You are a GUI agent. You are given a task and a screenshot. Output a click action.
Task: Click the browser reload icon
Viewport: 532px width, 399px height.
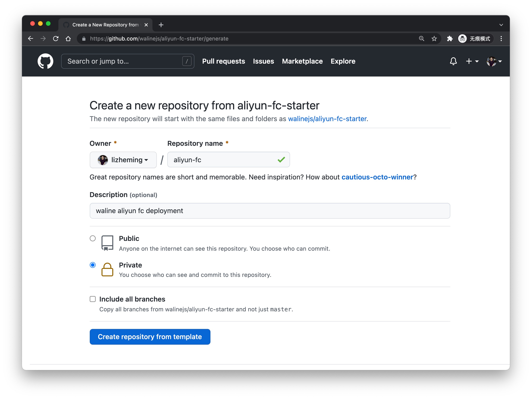(x=56, y=39)
